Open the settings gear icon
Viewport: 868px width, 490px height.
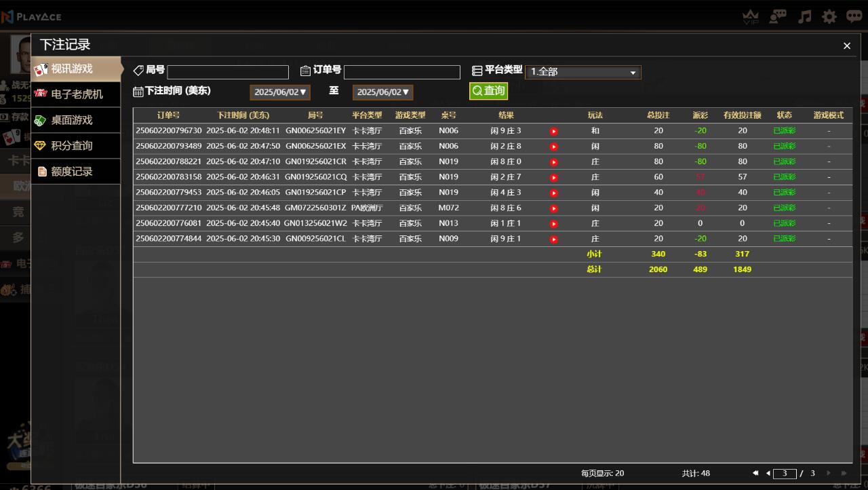click(829, 16)
